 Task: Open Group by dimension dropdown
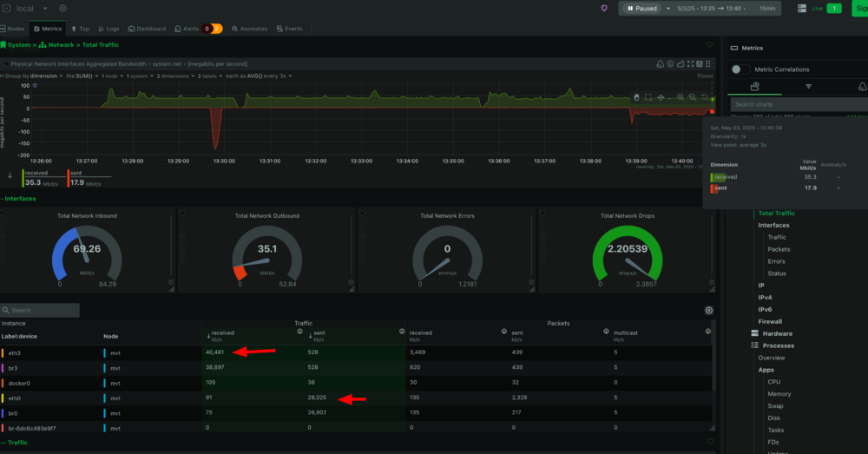tap(34, 76)
